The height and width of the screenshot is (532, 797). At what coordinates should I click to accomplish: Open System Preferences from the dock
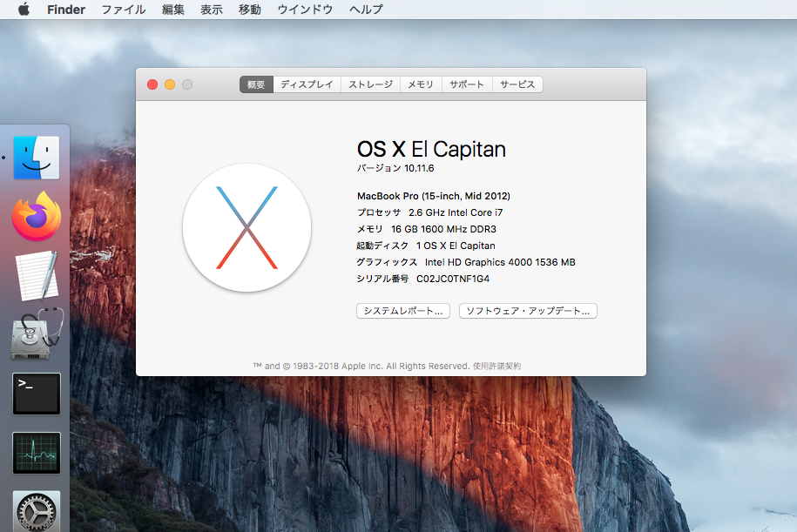click(x=37, y=510)
